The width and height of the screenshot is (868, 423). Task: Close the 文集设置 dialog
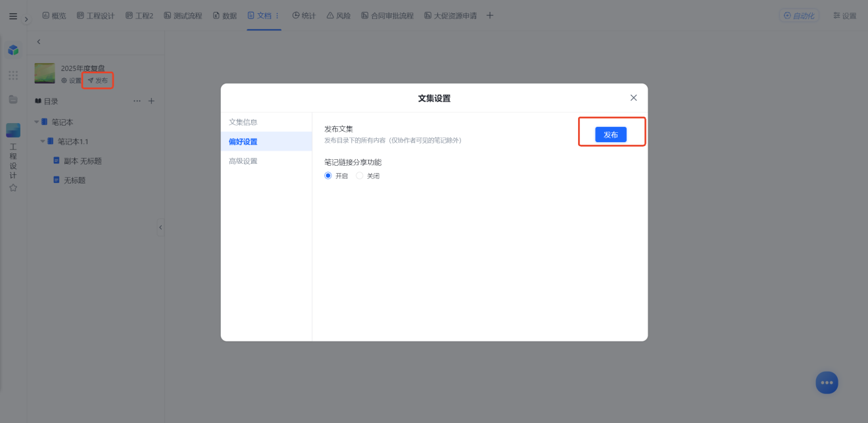click(634, 97)
